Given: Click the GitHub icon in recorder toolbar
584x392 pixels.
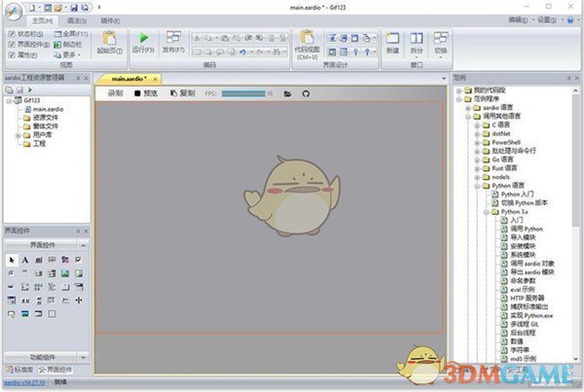Looking at the screenshot, I should (306, 93).
